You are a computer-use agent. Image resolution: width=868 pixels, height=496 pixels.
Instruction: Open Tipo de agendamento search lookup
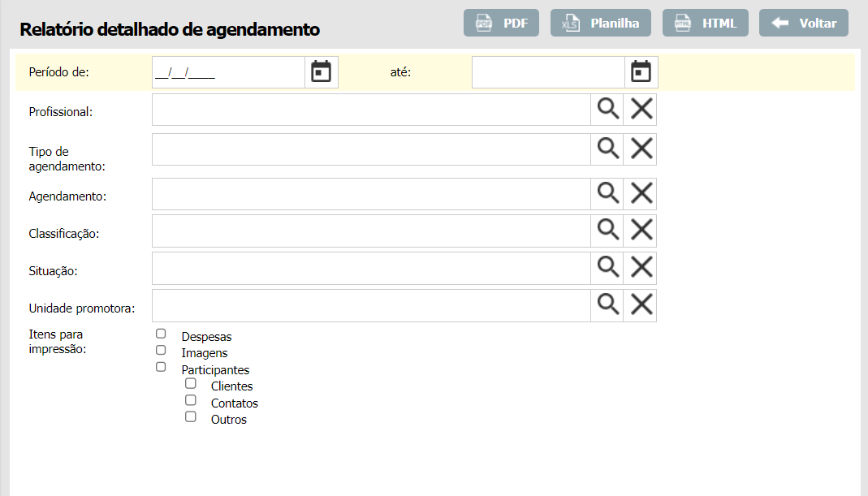tap(608, 149)
